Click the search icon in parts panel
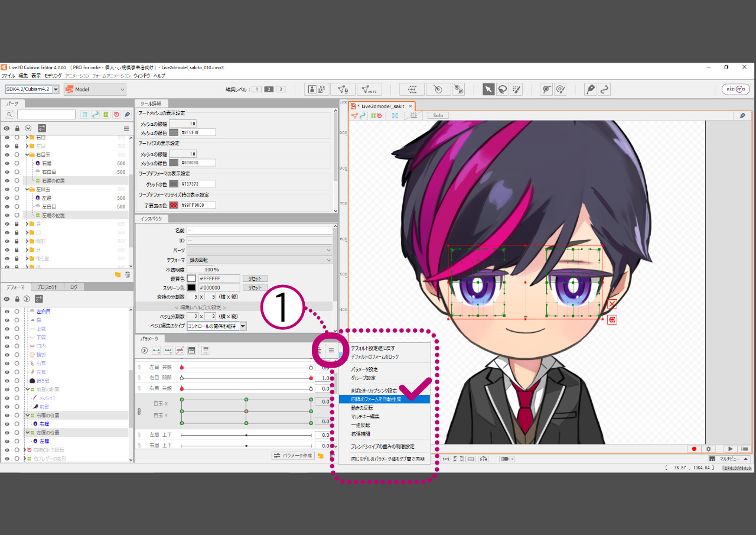The height and width of the screenshot is (535, 756). pyautogui.click(x=9, y=114)
